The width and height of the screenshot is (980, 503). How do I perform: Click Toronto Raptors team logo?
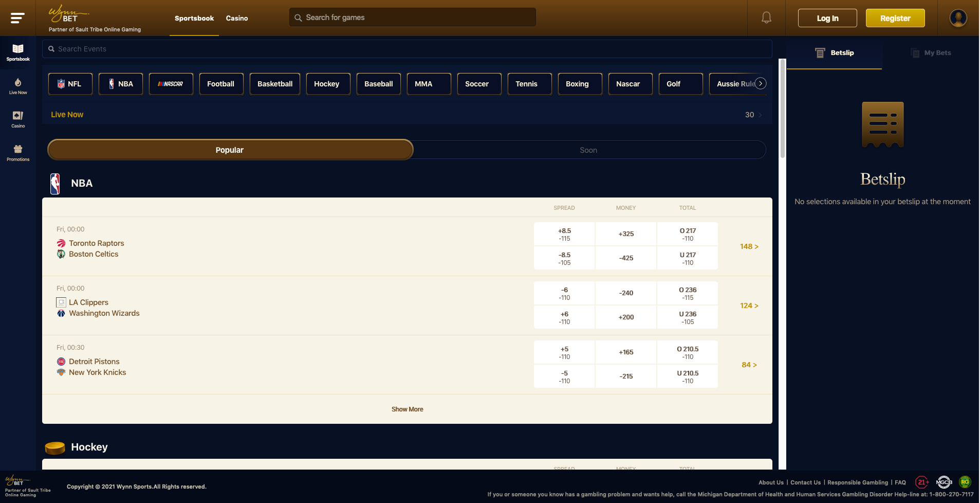click(x=61, y=243)
